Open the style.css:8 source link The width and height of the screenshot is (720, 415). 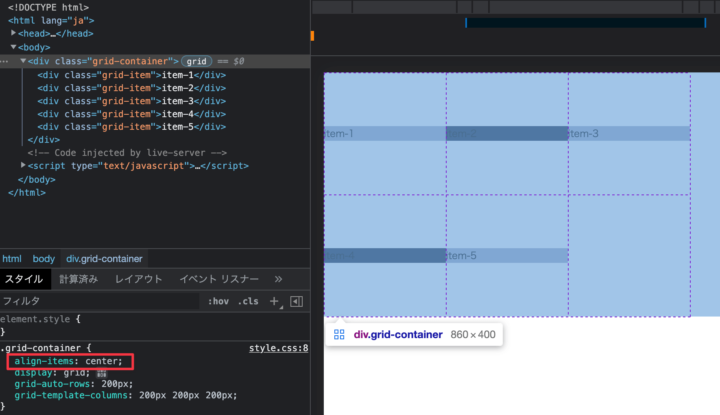click(x=278, y=348)
